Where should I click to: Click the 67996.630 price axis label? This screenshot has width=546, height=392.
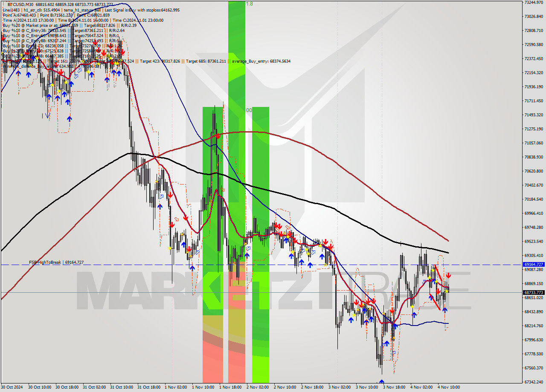coord(534,340)
